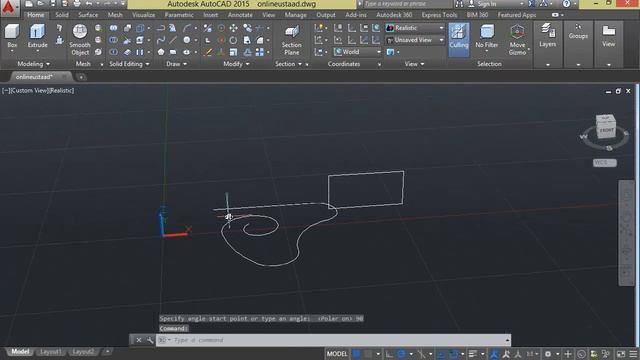Image resolution: width=640 pixels, height=360 pixels.
Task: Click the Realistic viewport style label
Action: (62, 91)
